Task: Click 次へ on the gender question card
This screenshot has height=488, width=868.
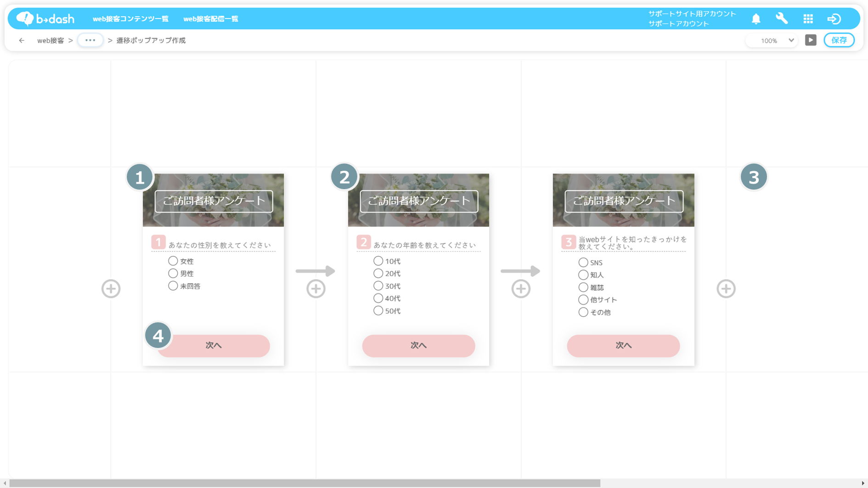Action: coord(214,346)
